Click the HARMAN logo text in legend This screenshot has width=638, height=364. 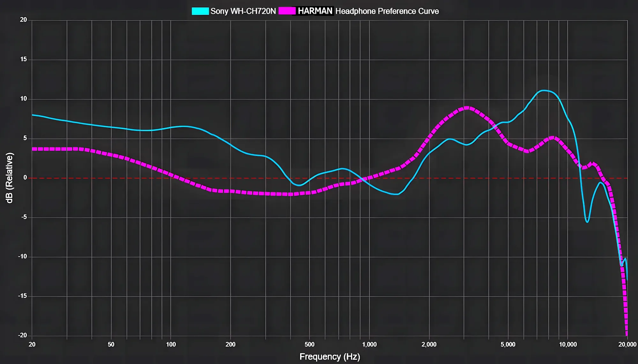click(315, 11)
